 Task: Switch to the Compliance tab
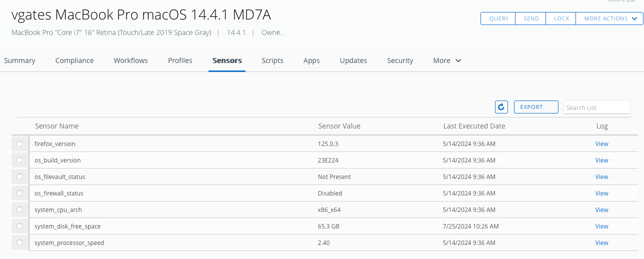point(74,60)
